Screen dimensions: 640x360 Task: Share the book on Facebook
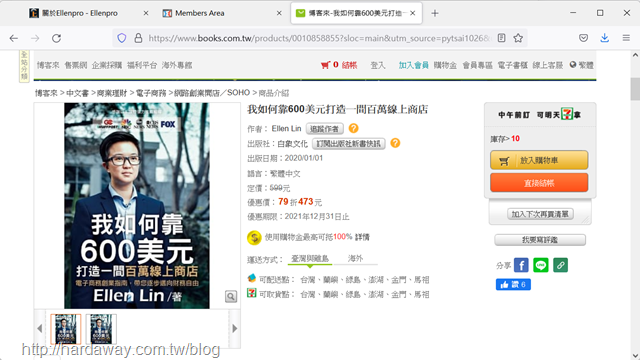pyautogui.click(x=521, y=265)
